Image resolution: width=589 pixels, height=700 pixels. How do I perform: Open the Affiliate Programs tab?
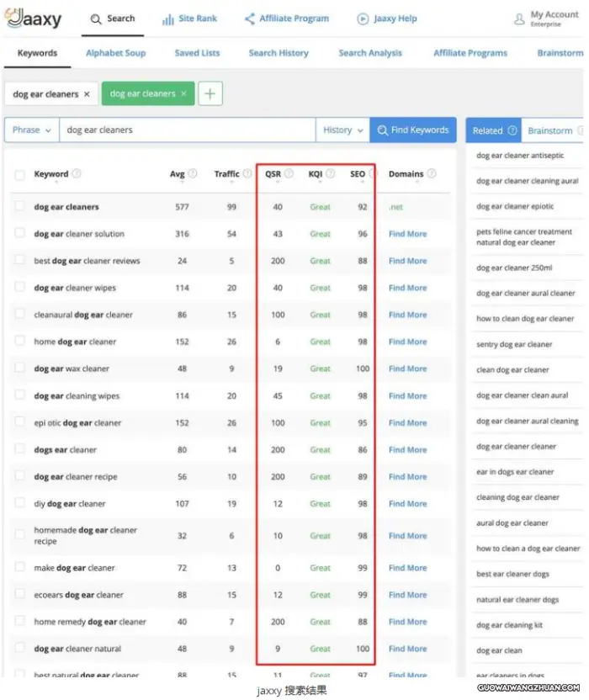coord(470,53)
